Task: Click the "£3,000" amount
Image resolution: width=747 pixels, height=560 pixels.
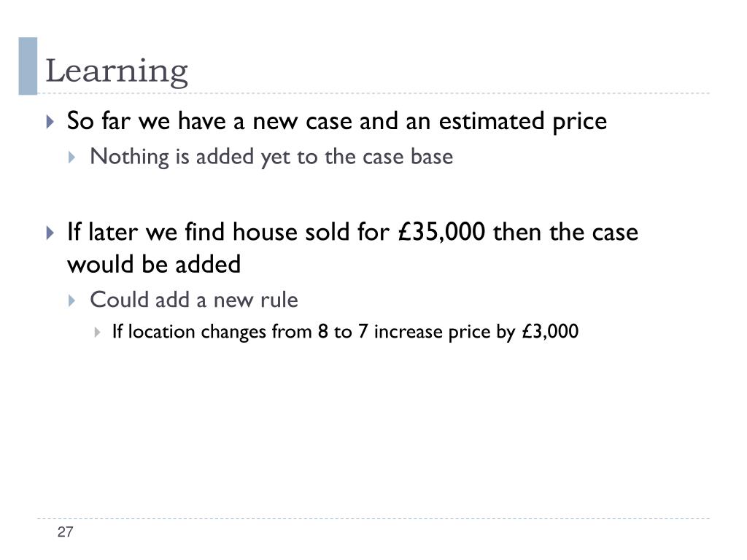Action: 550,332
